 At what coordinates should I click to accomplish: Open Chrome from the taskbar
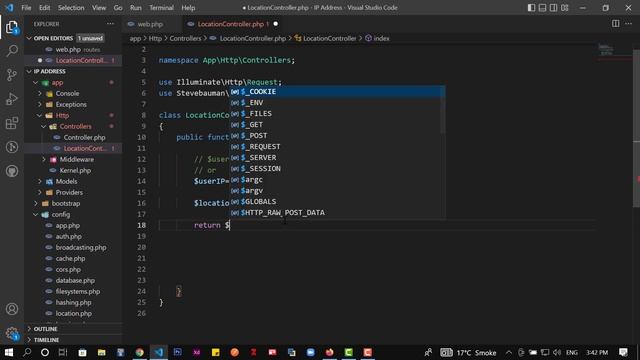(140, 352)
